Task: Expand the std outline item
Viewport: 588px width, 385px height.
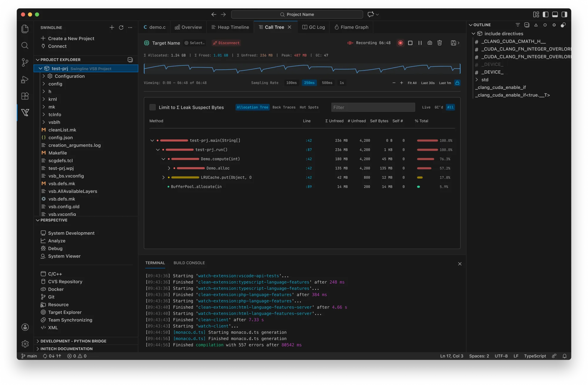Action: pyautogui.click(x=477, y=80)
